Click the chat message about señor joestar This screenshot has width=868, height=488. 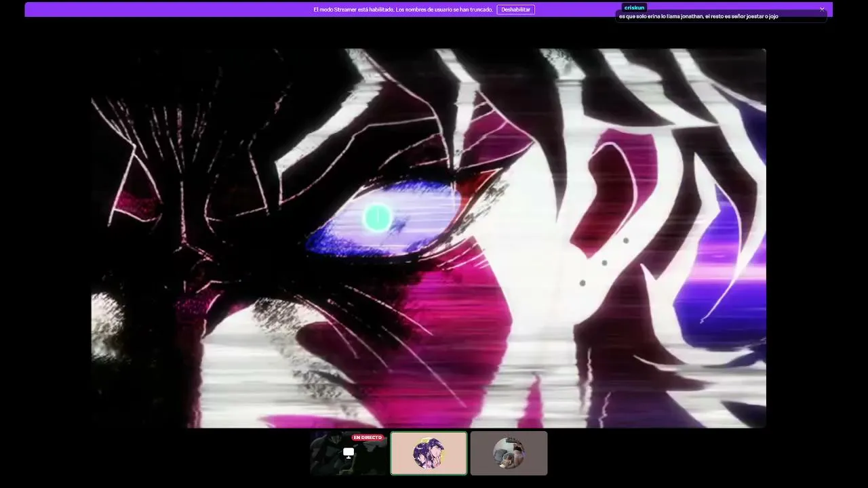[698, 16]
